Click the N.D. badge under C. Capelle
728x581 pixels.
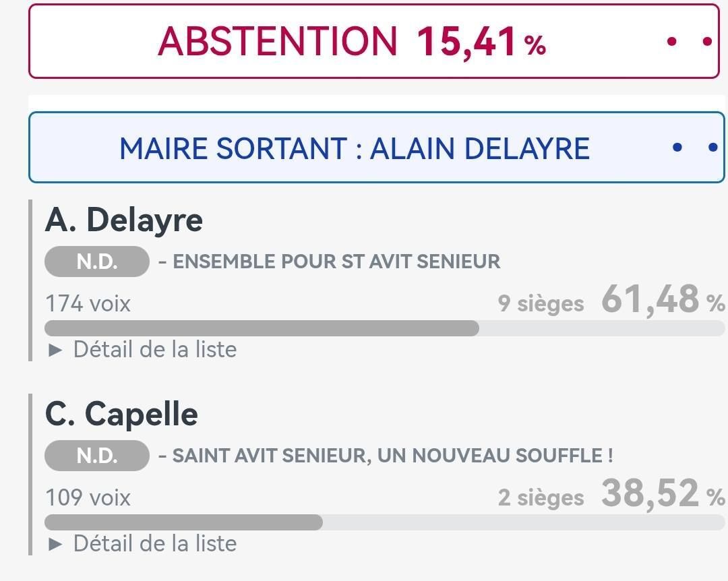[97, 456]
